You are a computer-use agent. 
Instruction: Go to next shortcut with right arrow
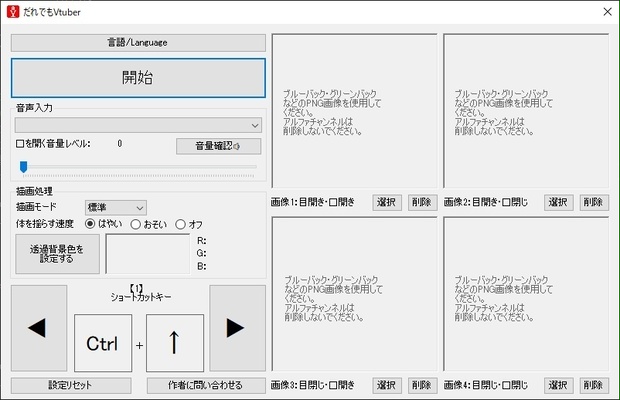click(237, 328)
